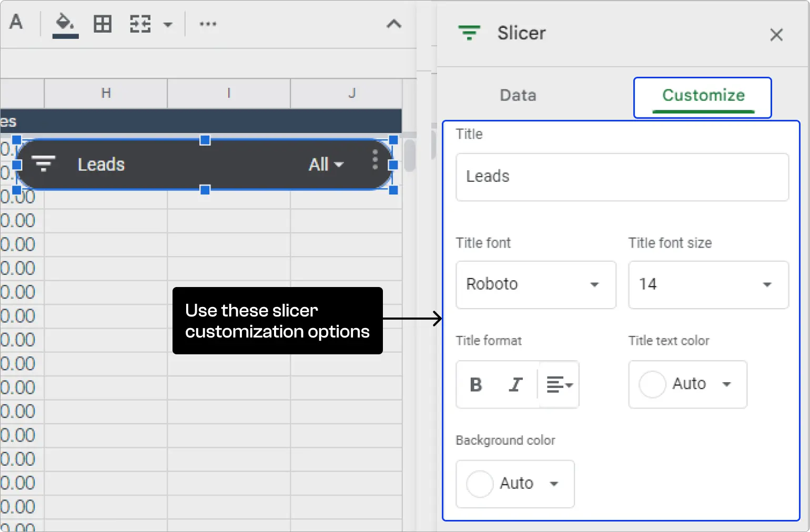
Task: Open the Title font dropdown showing Roboto
Action: coord(535,285)
